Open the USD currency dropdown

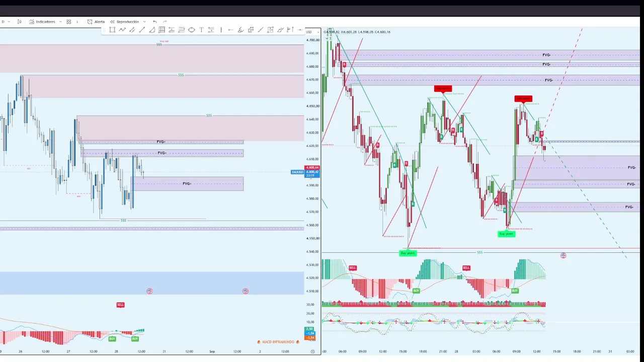coord(312,32)
